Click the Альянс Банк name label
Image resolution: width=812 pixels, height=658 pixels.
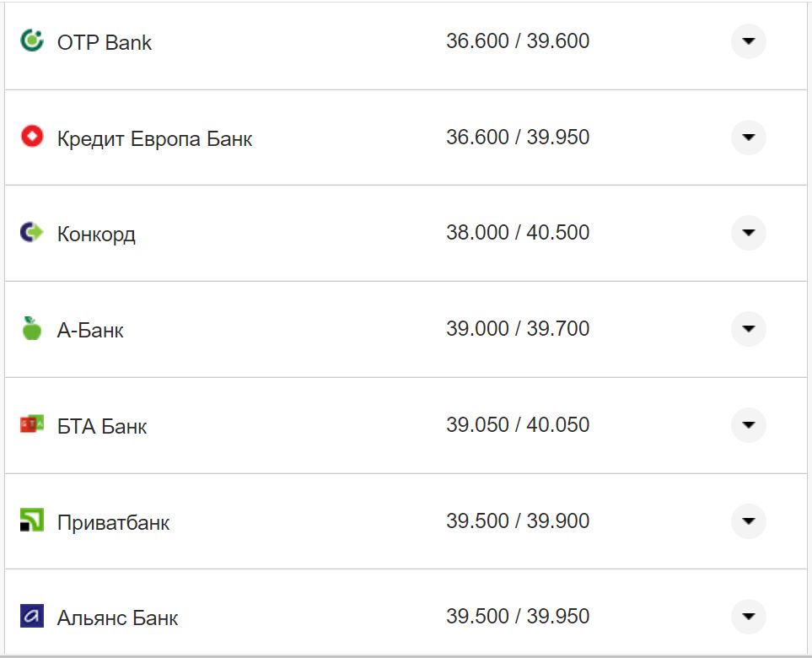coord(117,618)
